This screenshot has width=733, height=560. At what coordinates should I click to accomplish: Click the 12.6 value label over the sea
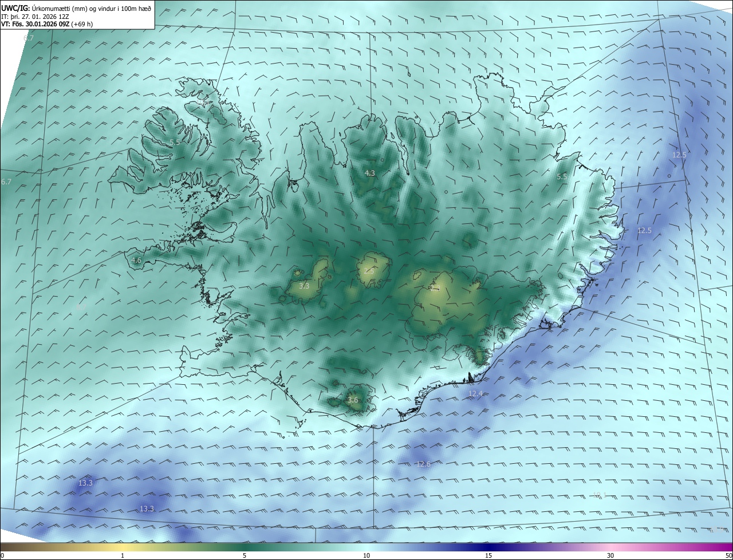point(423,464)
